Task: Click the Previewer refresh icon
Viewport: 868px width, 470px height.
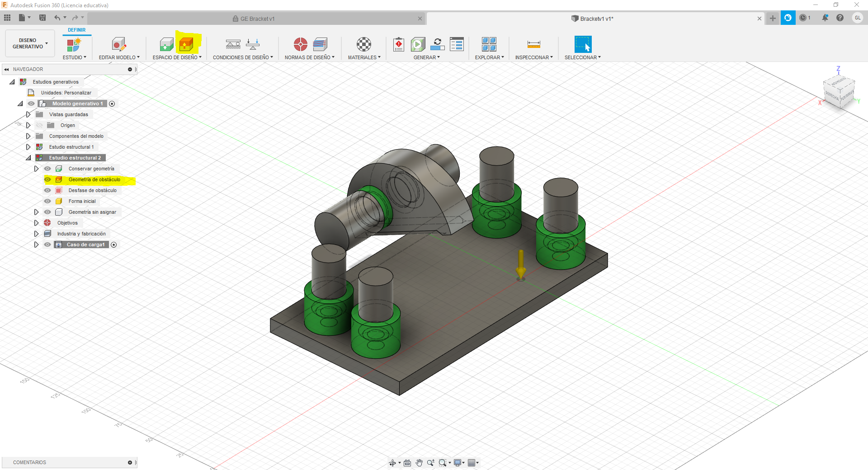Action: pos(438,44)
